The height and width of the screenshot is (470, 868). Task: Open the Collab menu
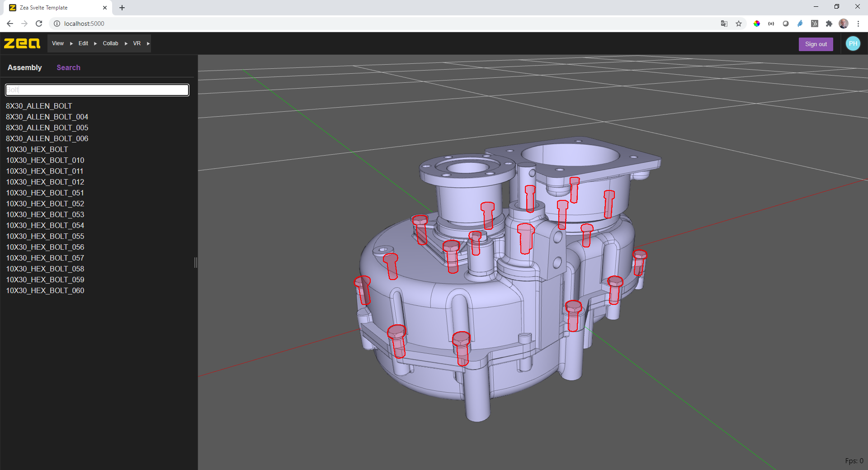coord(110,43)
